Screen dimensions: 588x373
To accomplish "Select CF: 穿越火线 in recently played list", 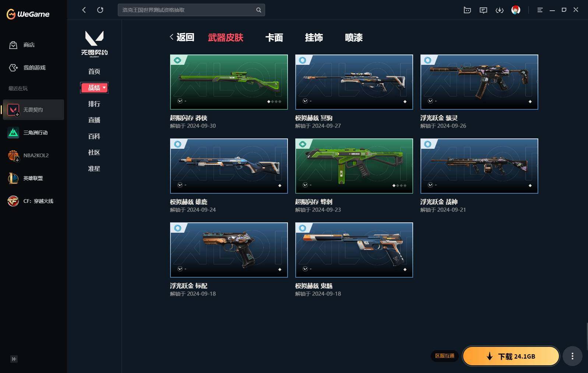I will click(x=34, y=201).
